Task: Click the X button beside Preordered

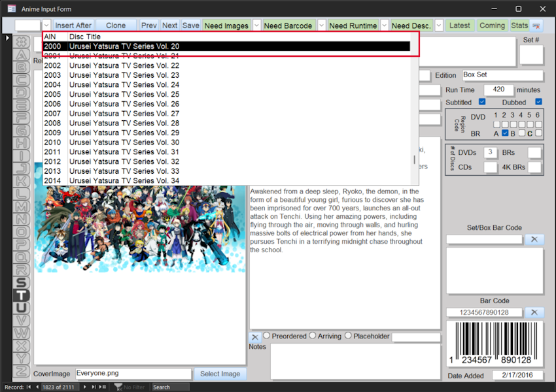Action: 255,337
